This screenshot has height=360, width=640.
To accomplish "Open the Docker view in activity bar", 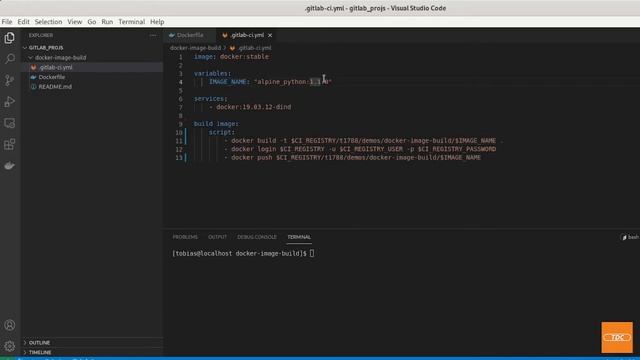I will (x=9, y=165).
